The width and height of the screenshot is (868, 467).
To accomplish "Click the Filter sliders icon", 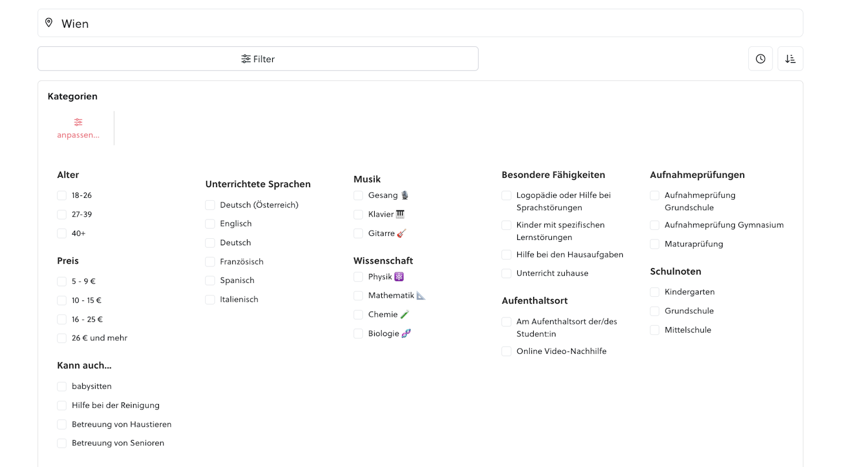I will (246, 59).
